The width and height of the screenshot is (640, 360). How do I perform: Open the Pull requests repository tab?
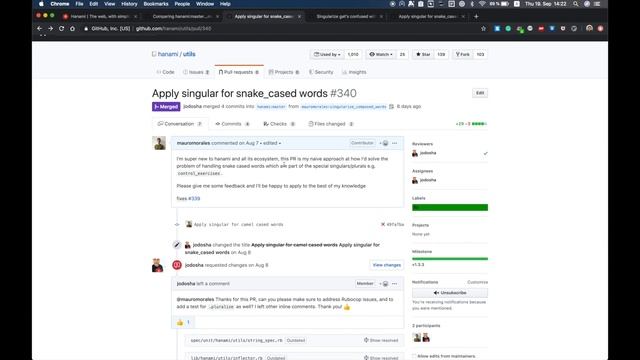(x=239, y=72)
